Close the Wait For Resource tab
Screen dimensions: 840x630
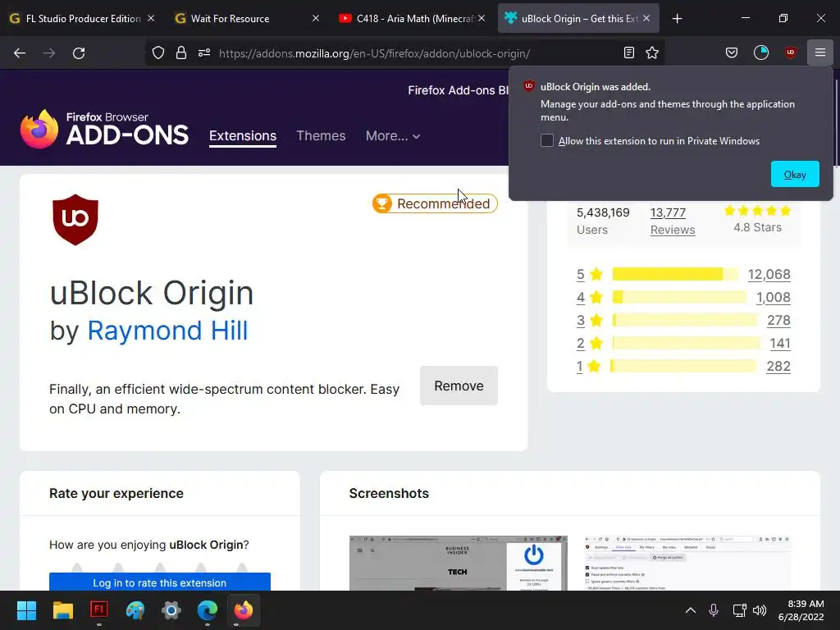316,18
